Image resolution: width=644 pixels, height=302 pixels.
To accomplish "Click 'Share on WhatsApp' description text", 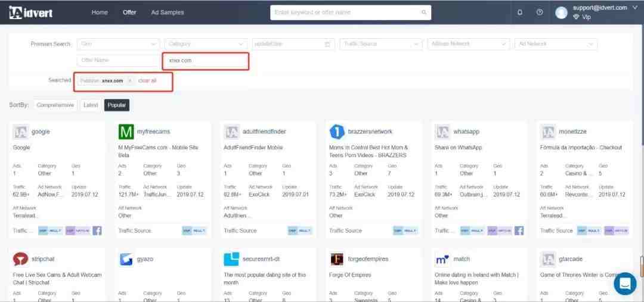I will click(458, 147).
